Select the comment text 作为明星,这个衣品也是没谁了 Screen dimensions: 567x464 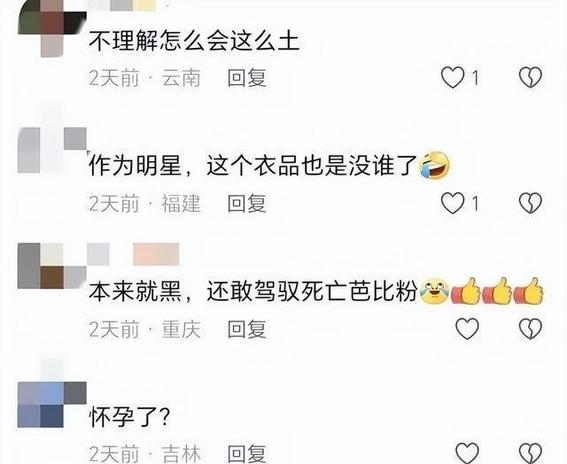(253, 166)
